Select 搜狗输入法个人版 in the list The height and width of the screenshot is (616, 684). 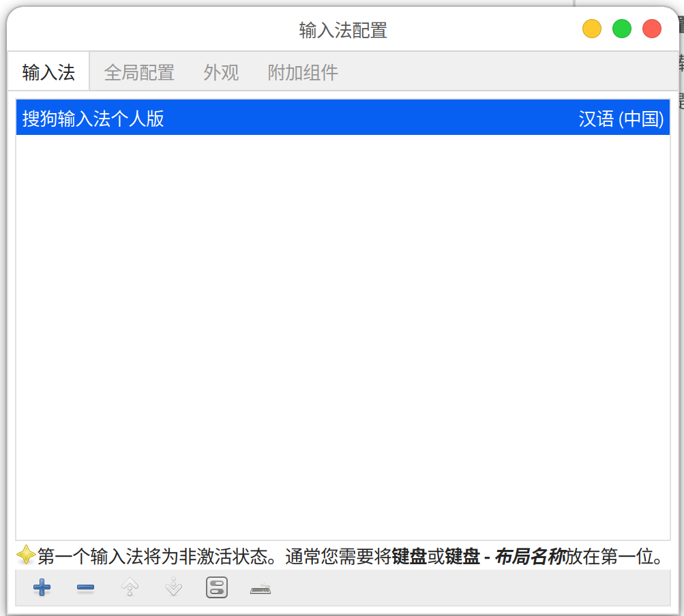343,118
